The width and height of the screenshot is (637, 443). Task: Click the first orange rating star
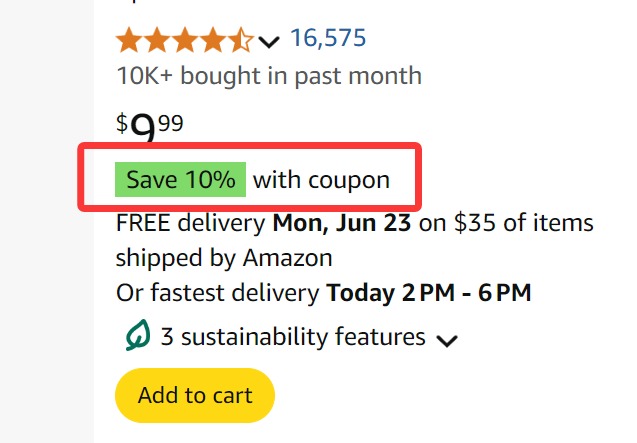[129, 39]
